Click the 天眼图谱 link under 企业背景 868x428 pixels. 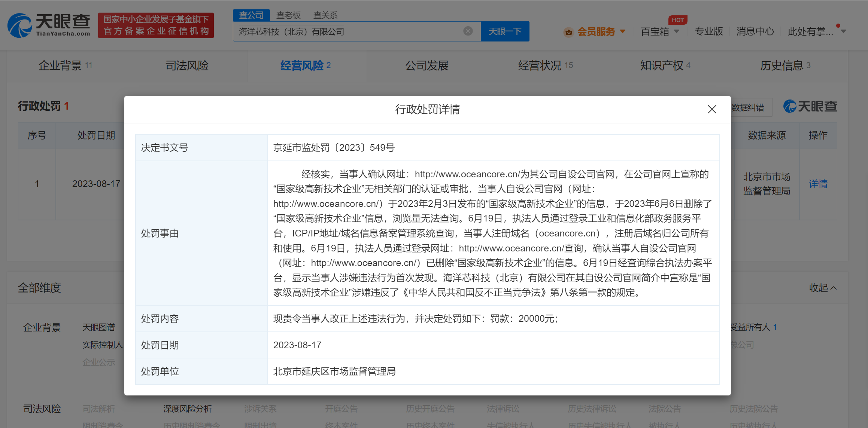tap(99, 327)
